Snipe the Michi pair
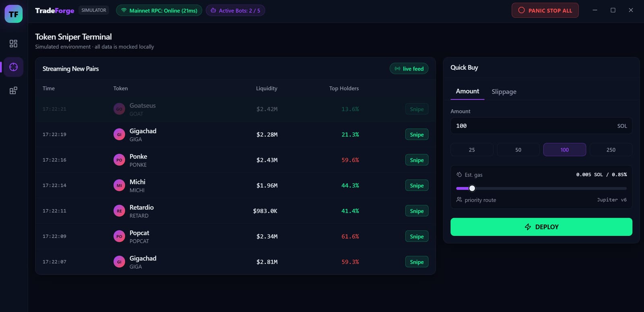644x312 pixels. (417, 185)
